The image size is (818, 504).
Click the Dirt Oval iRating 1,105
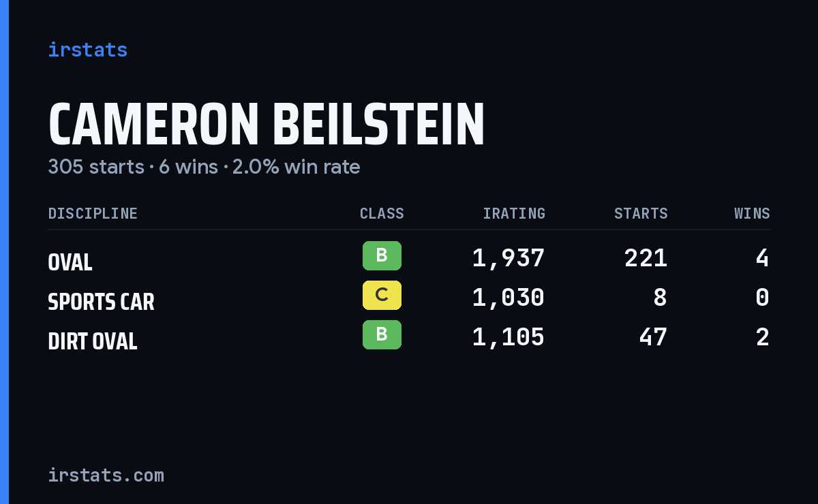click(x=509, y=338)
